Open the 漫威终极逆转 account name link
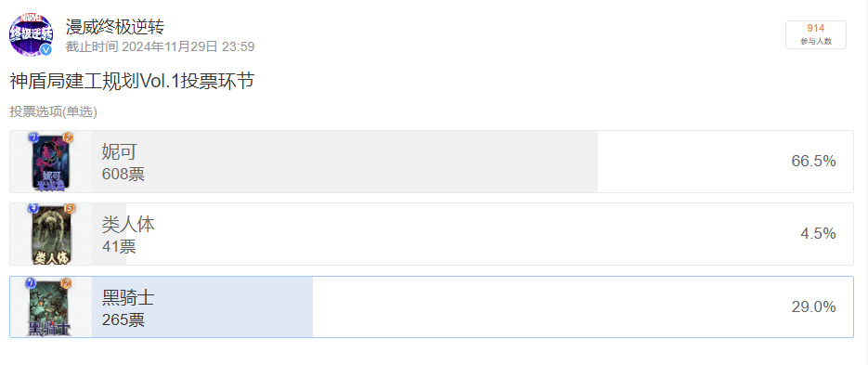This screenshot has height=365, width=868. tap(115, 26)
